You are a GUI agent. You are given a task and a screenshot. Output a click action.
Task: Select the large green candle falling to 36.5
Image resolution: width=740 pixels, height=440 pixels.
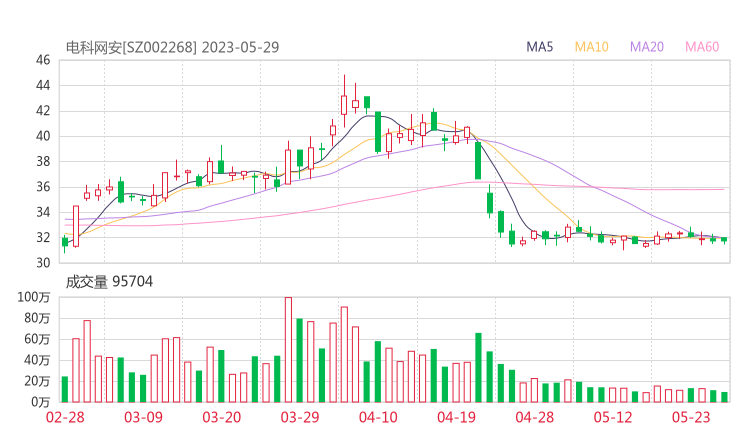tap(478, 161)
